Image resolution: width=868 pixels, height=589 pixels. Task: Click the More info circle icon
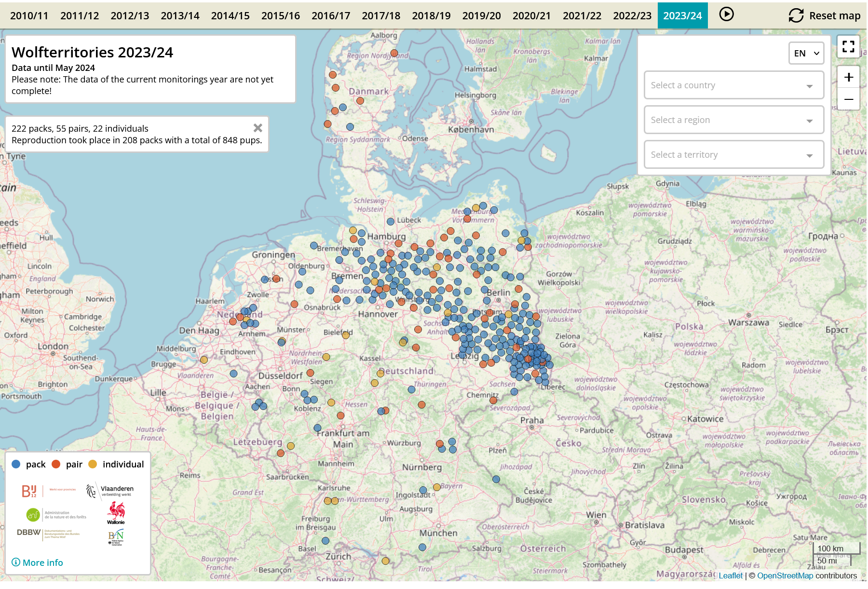pyautogui.click(x=16, y=562)
